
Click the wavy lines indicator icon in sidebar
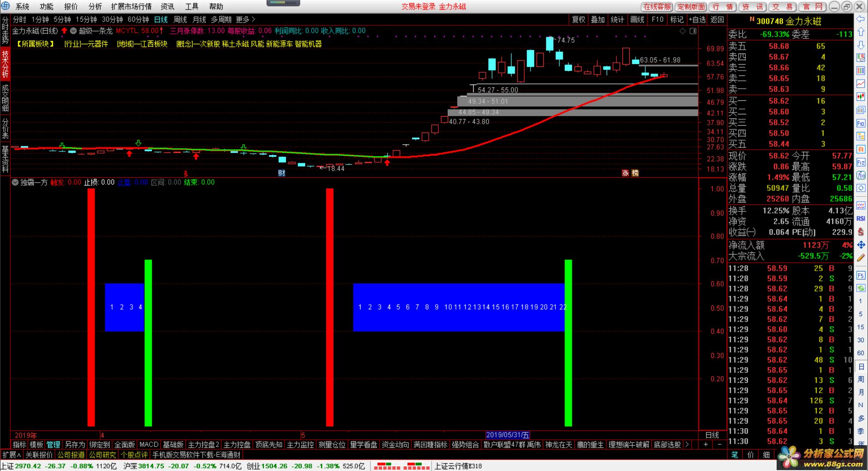[860, 205]
